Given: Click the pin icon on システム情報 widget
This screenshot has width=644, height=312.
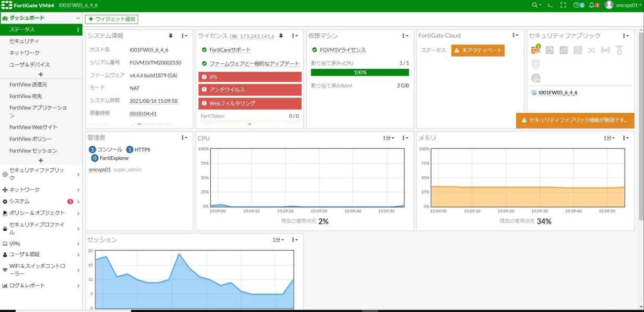Looking at the screenshot, I should pyautogui.click(x=170, y=36).
